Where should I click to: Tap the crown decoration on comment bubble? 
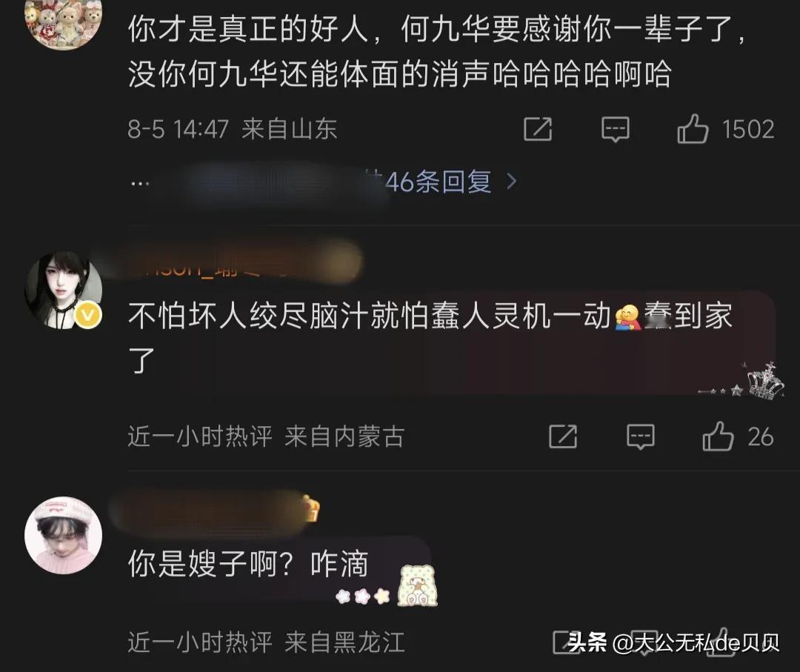point(764,381)
